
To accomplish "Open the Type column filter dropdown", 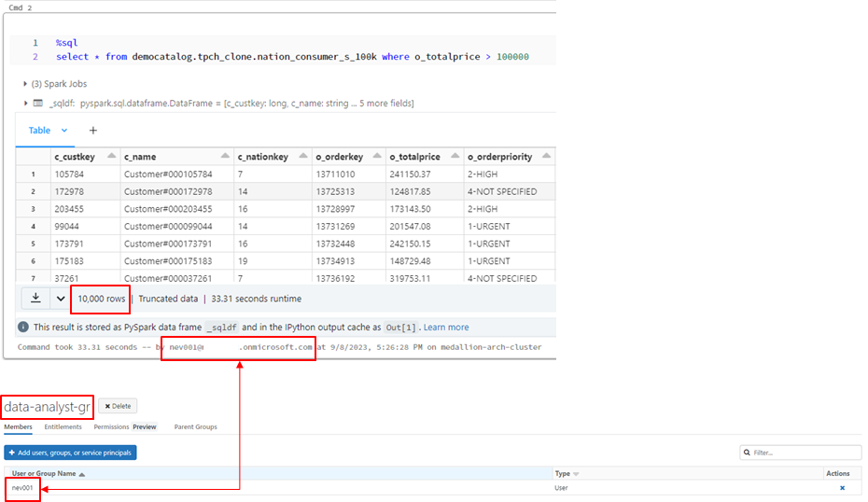I will (x=576, y=474).
